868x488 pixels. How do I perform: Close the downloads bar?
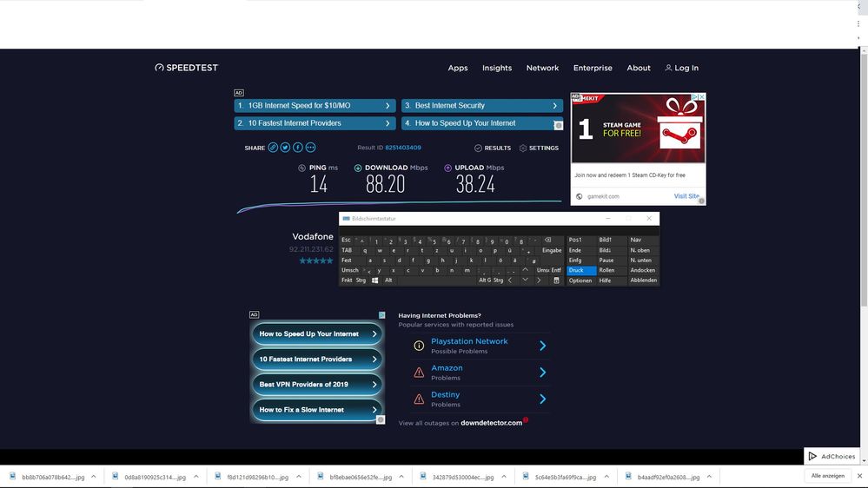tap(859, 476)
